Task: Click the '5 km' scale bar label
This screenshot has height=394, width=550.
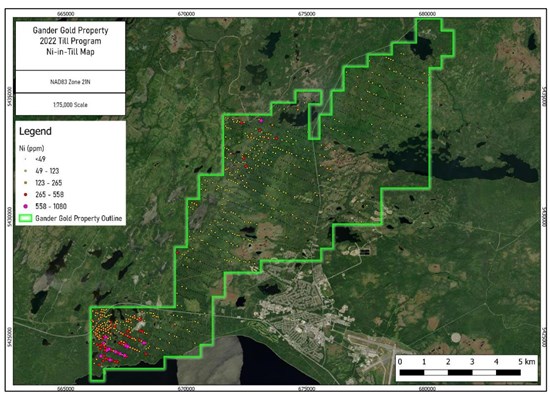Action: tap(527, 362)
